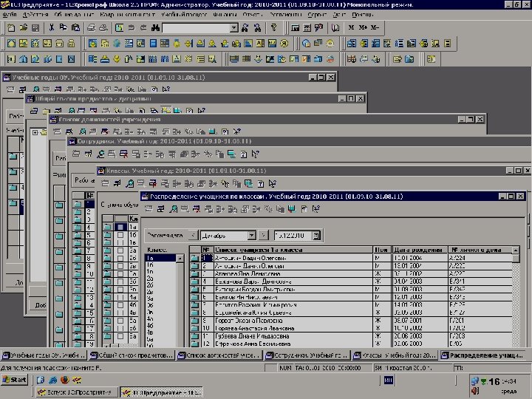Screen dimensions: 532x399
Task: Click the first toolbar icon in Распределение учащихся window
Action: (149, 209)
